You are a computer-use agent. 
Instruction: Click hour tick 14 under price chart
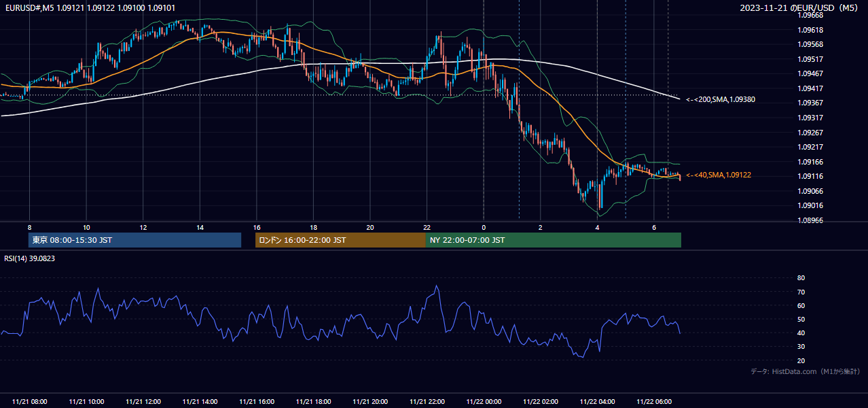click(x=200, y=227)
